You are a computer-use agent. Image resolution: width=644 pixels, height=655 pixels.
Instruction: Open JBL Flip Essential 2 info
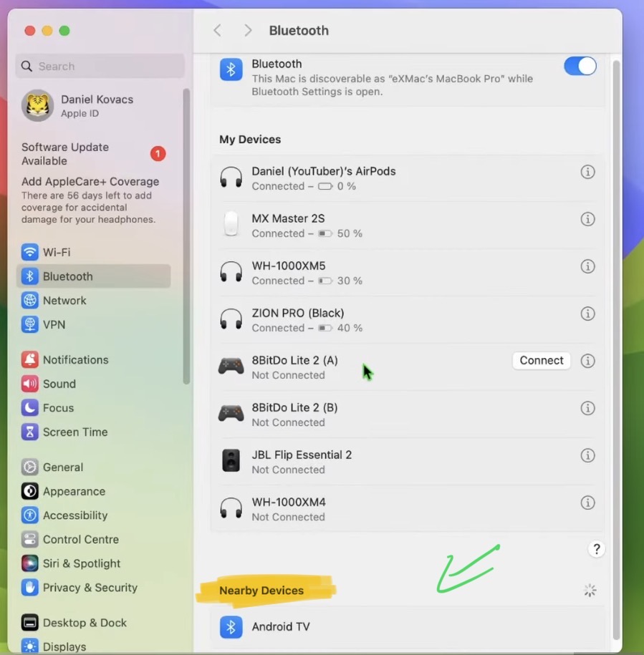(x=587, y=455)
